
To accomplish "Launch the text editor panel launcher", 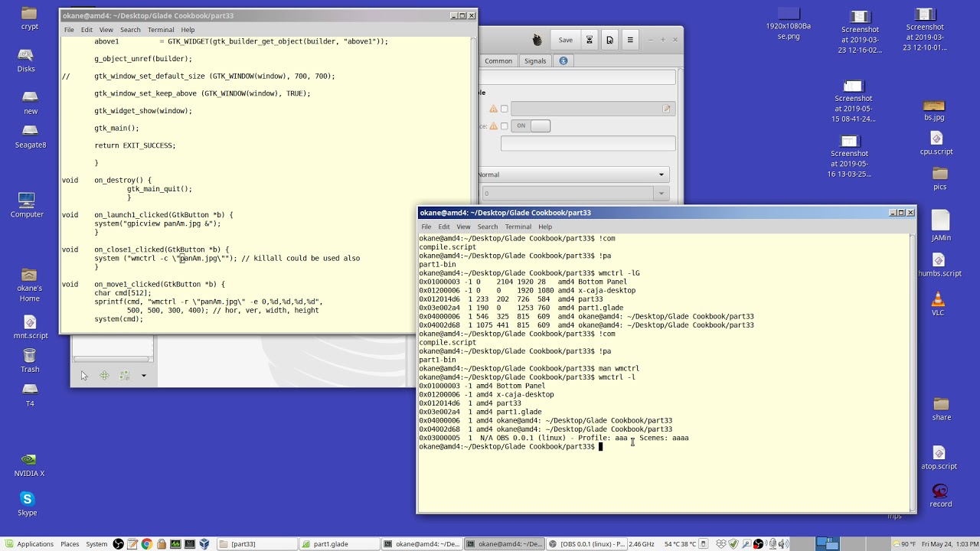I will click(132, 544).
